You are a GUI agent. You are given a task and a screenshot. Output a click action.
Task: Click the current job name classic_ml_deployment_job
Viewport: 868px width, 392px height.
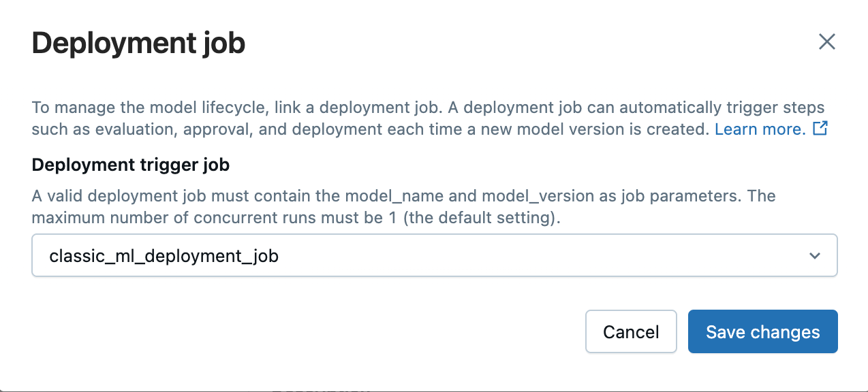[x=164, y=256]
